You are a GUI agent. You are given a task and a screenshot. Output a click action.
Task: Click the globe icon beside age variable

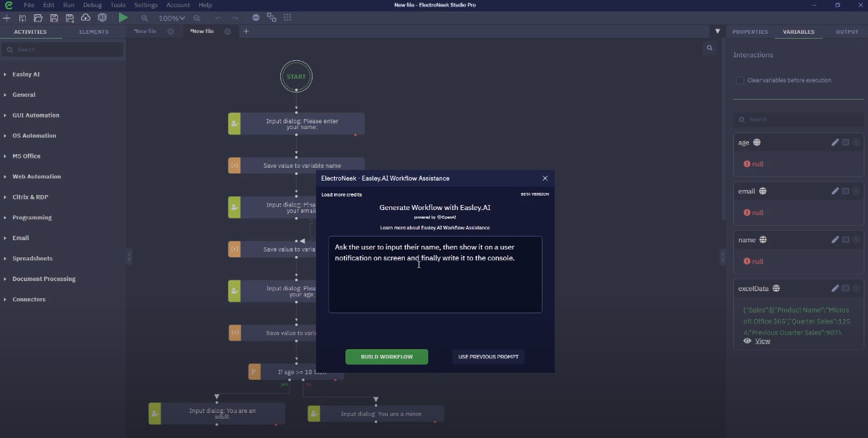757,143
